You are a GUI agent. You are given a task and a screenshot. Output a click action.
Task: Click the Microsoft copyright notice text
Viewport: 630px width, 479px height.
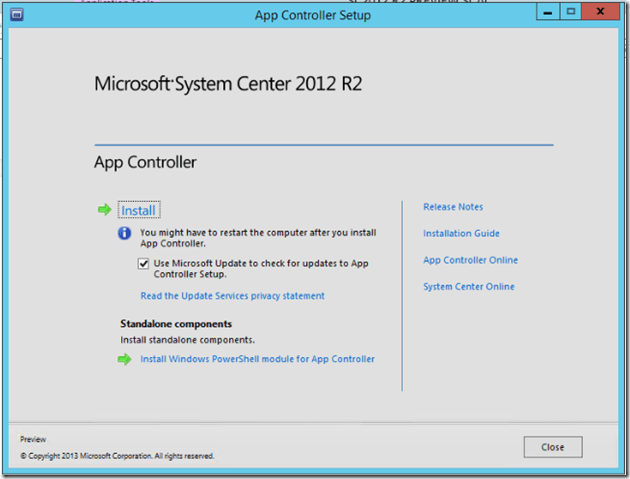pos(117,456)
